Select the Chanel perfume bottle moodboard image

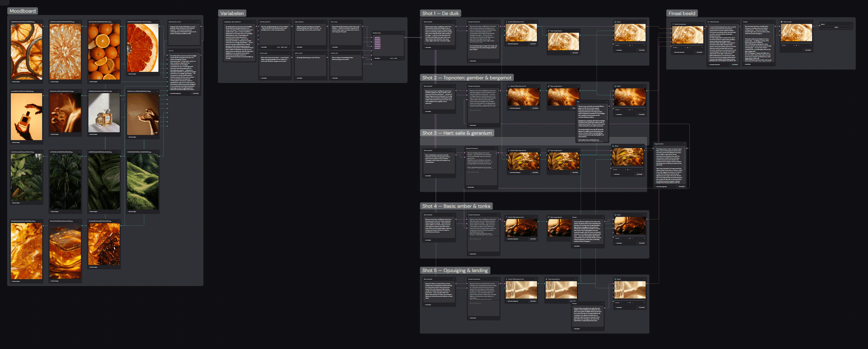[x=104, y=112]
